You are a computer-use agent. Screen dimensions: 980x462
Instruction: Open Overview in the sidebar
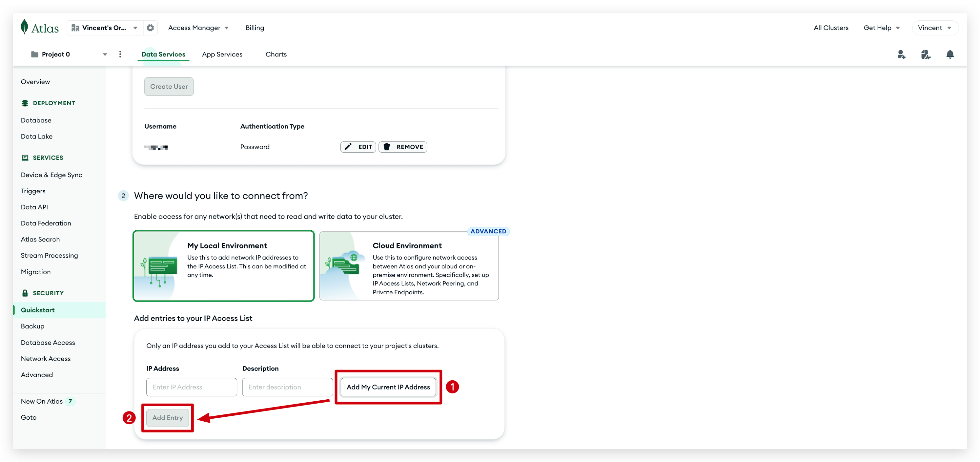click(35, 82)
